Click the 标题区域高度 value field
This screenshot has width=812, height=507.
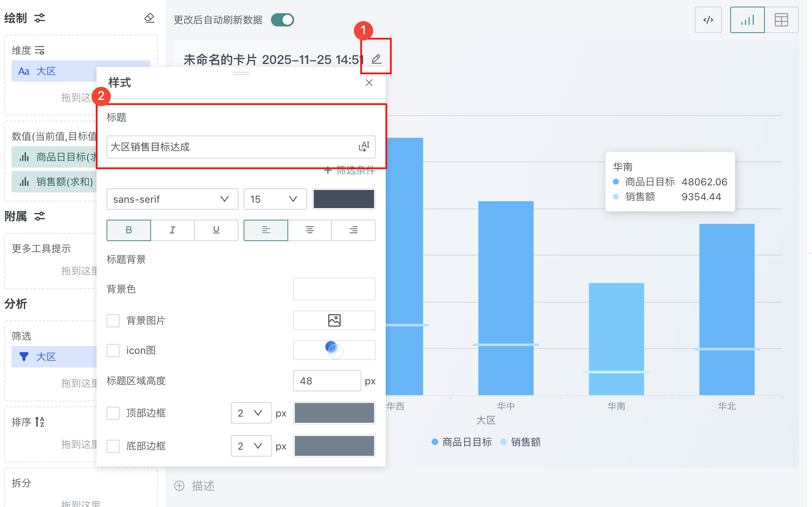pos(326,381)
